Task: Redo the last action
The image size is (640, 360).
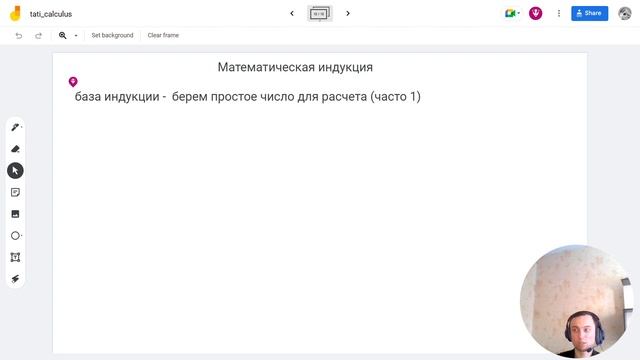Action: coord(38,36)
